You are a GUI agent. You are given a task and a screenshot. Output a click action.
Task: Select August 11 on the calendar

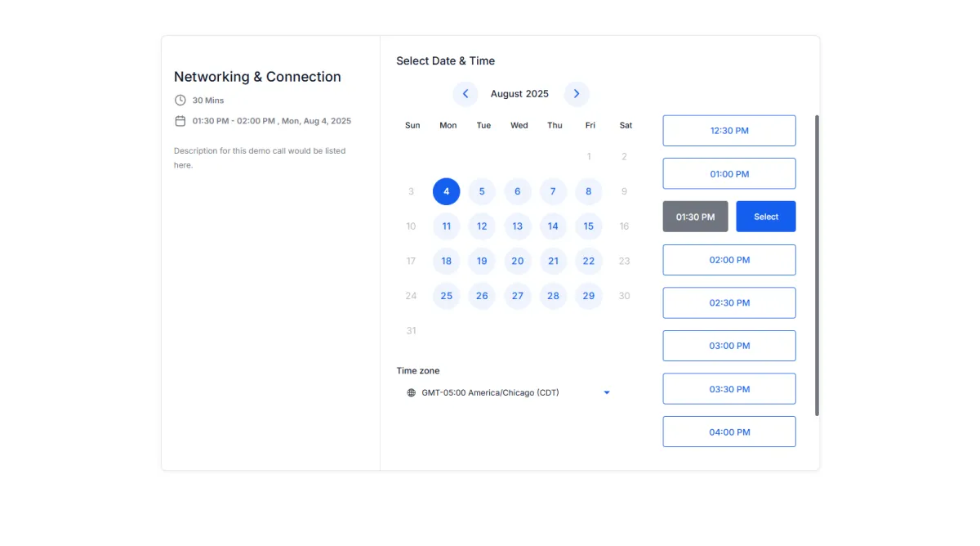(x=447, y=226)
